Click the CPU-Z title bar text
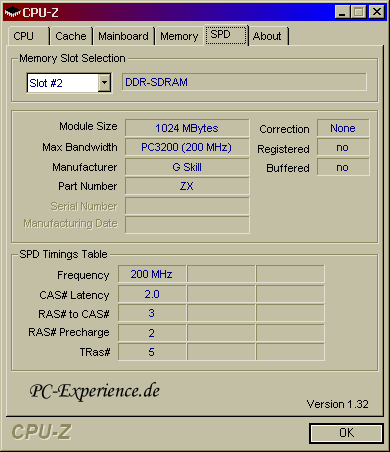This screenshot has height=452, width=390. coord(40,13)
